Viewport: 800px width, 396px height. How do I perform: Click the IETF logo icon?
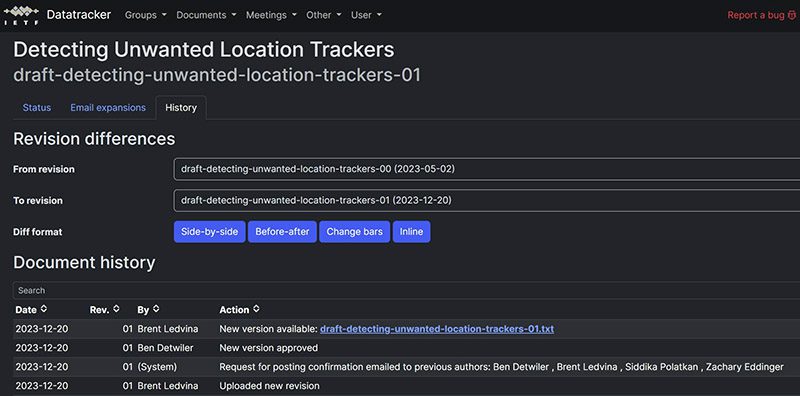point(21,15)
